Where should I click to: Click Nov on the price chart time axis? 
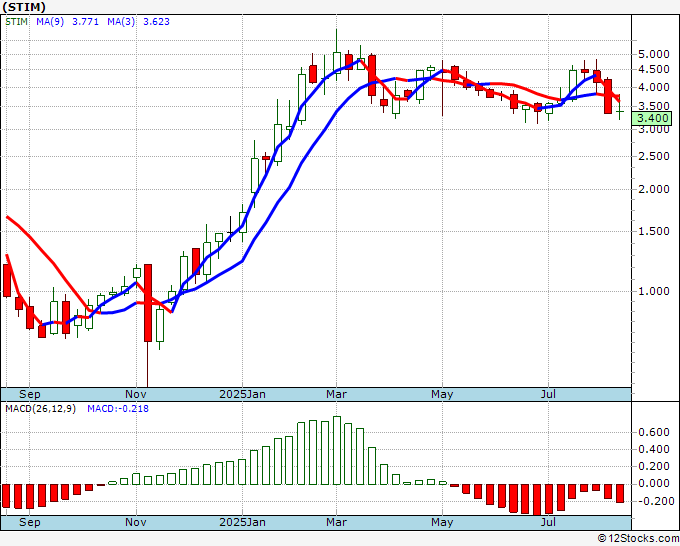[136, 394]
